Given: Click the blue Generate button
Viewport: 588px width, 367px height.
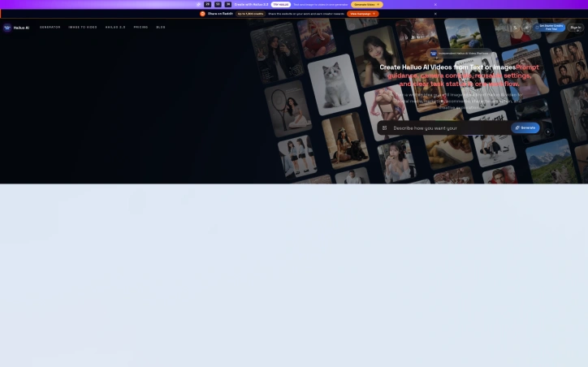Looking at the screenshot, I should (525, 127).
